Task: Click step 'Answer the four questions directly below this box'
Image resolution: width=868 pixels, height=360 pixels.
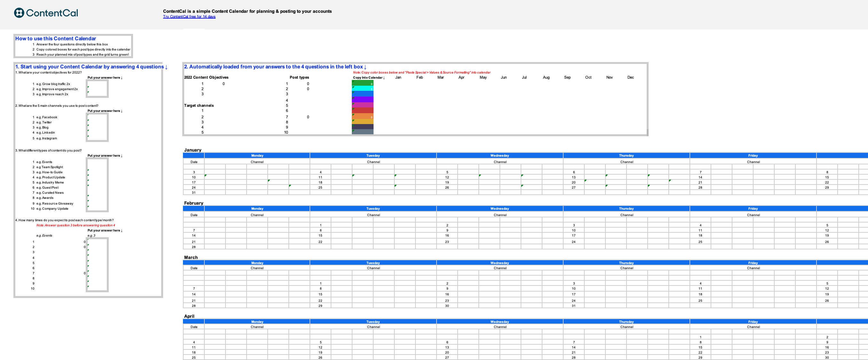Action: pyautogui.click(x=72, y=44)
